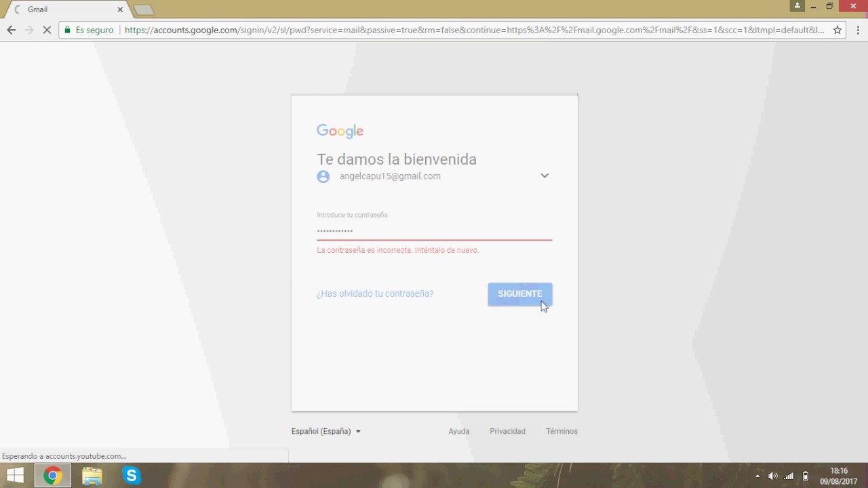Select the Gmail browser tab
868x488 pixels.
tap(68, 9)
